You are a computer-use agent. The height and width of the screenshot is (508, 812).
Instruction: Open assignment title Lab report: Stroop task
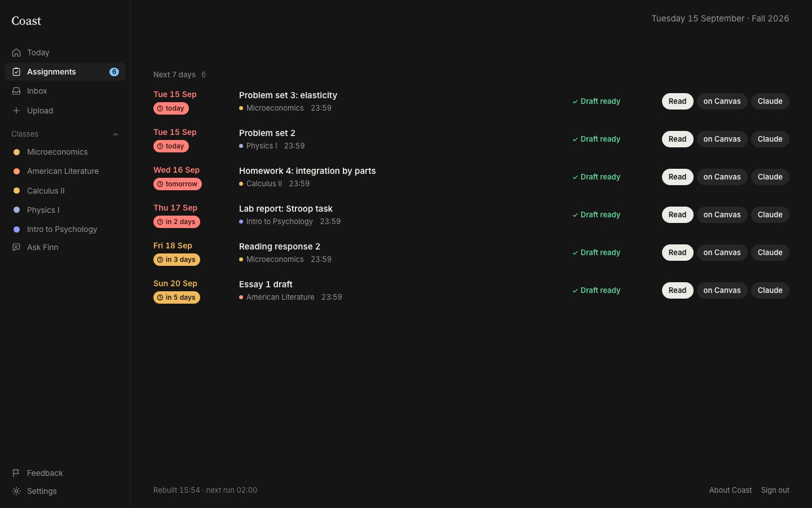(286, 209)
